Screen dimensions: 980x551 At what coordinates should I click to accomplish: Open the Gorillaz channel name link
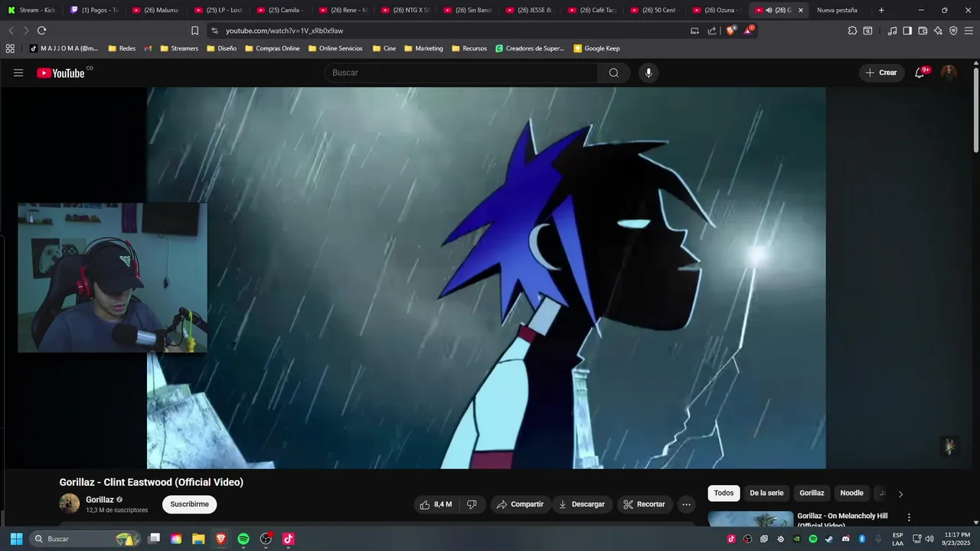click(x=100, y=500)
